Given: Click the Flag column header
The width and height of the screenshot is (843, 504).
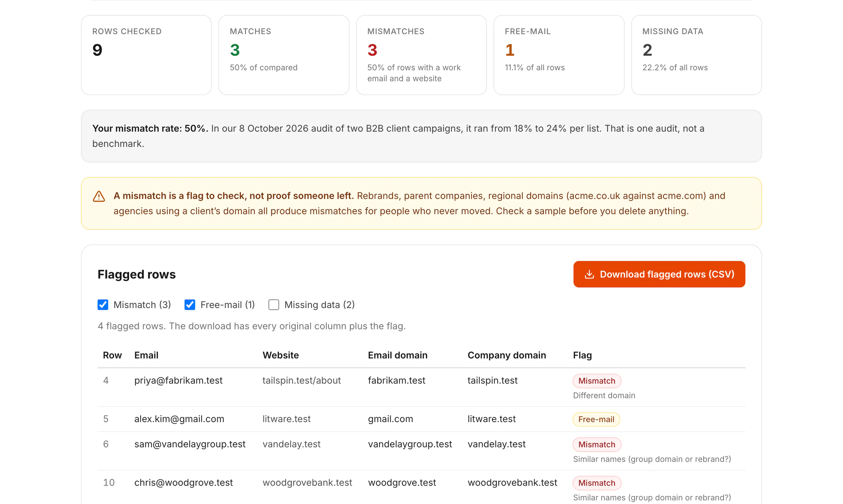Looking at the screenshot, I should (x=582, y=355).
